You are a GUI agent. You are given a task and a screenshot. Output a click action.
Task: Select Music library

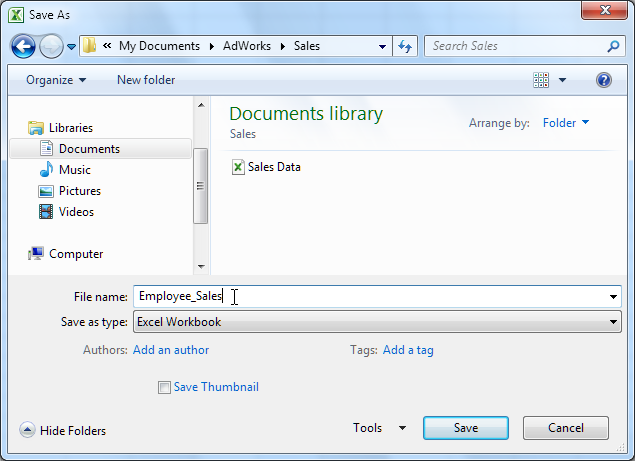point(75,169)
